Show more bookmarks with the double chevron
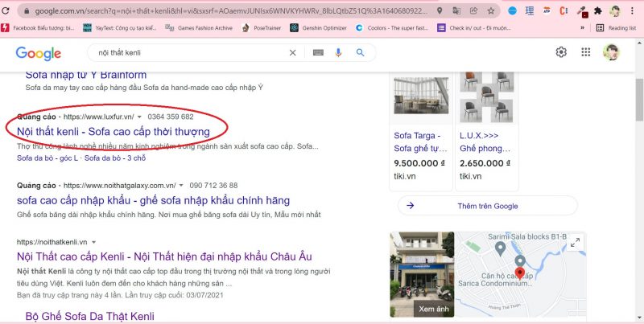644x324 pixels. coord(582,28)
